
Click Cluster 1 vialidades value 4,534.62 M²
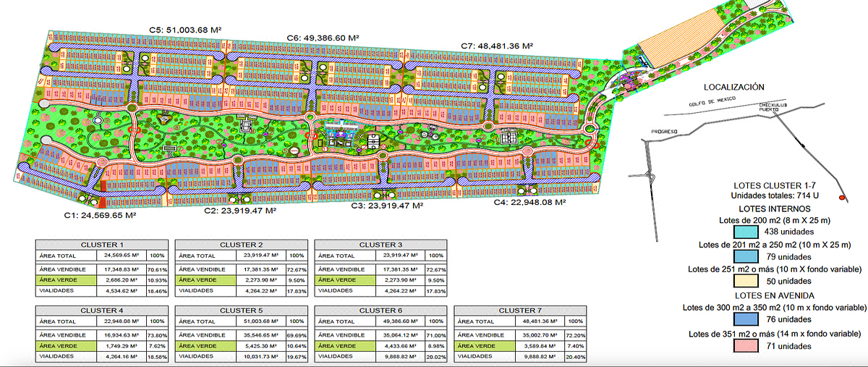click(x=120, y=290)
